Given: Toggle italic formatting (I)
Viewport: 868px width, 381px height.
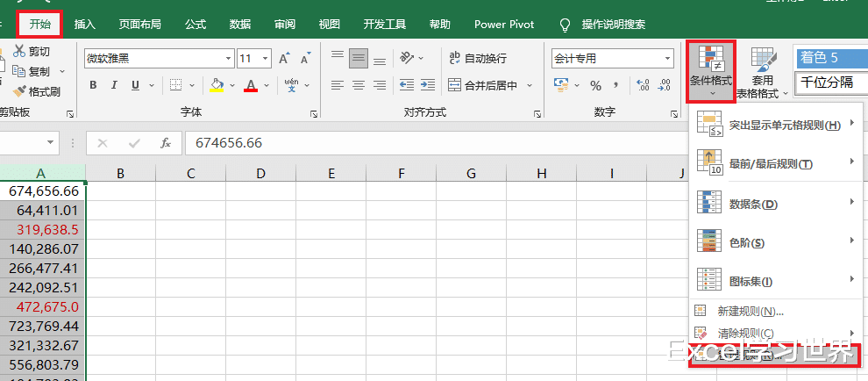Looking at the screenshot, I should click(x=114, y=85).
